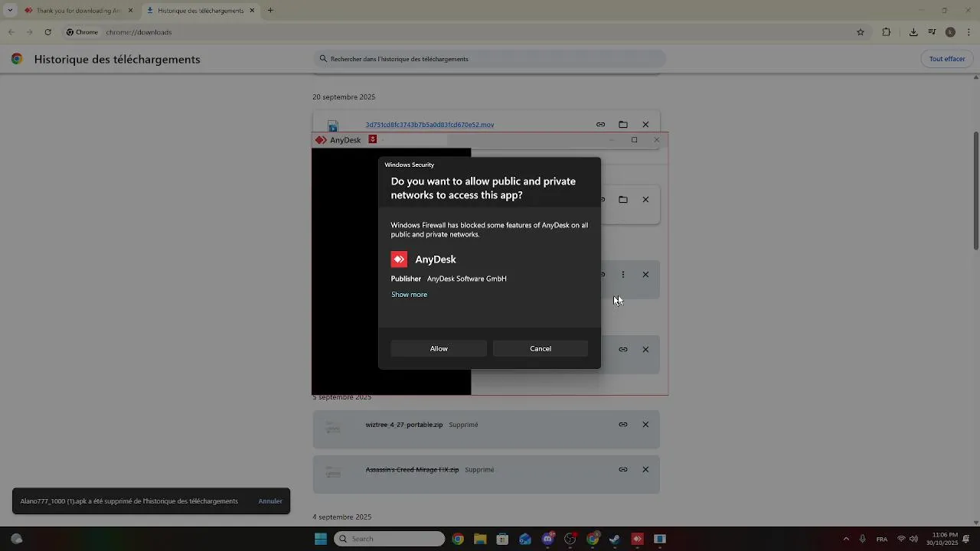Expand Show more in firewall dialog
The height and width of the screenshot is (551, 980).
point(409,295)
